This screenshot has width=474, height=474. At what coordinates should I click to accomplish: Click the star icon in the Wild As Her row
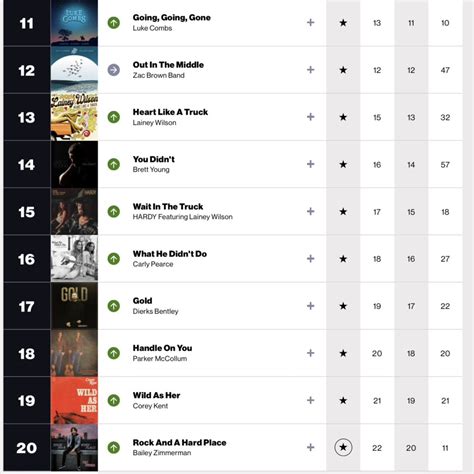(x=343, y=400)
